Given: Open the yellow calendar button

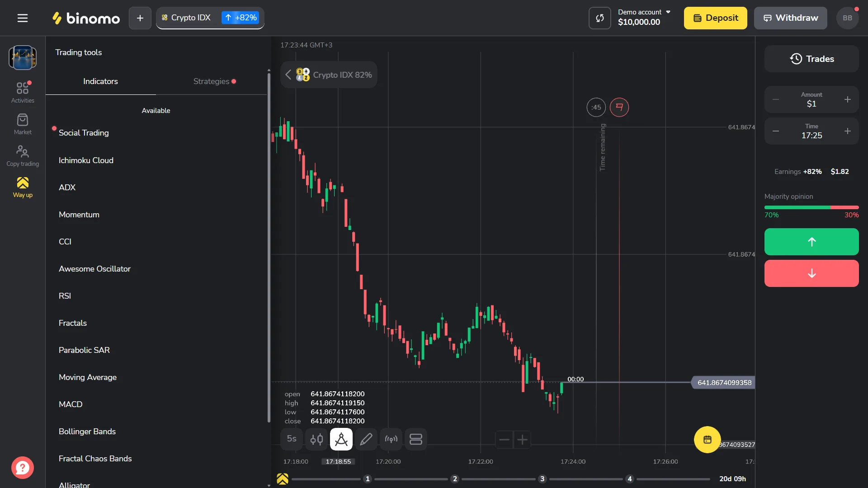Looking at the screenshot, I should pyautogui.click(x=708, y=440).
